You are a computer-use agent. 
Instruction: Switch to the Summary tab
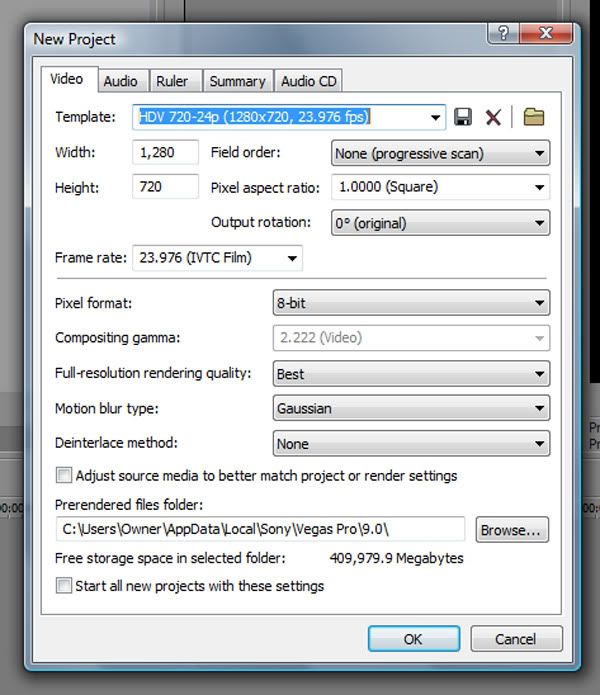(x=238, y=81)
